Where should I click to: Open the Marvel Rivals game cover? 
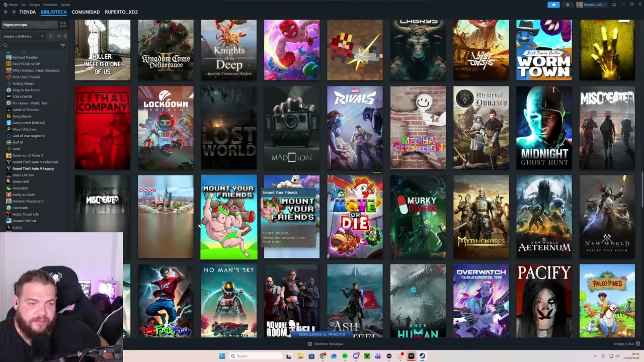pyautogui.click(x=355, y=128)
